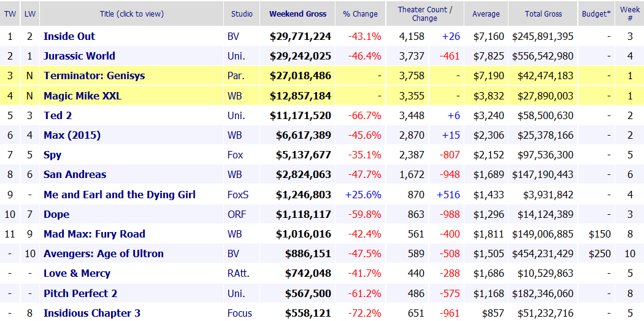The height and width of the screenshot is (321, 644).
Task: View Max (2015) movie details
Action: click(72, 135)
